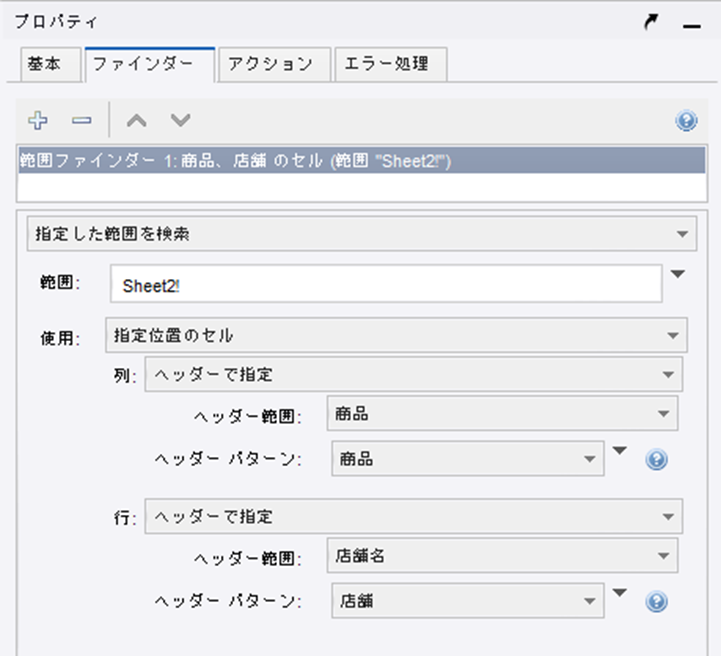
Task: Open 列 ヘッダー範囲 商品 dropdown
Action: pyautogui.click(x=502, y=414)
